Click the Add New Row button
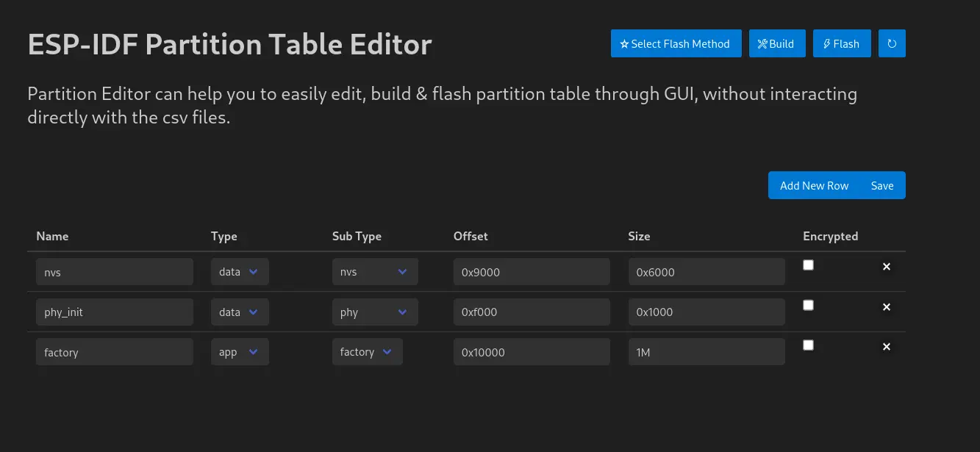 pyautogui.click(x=814, y=185)
